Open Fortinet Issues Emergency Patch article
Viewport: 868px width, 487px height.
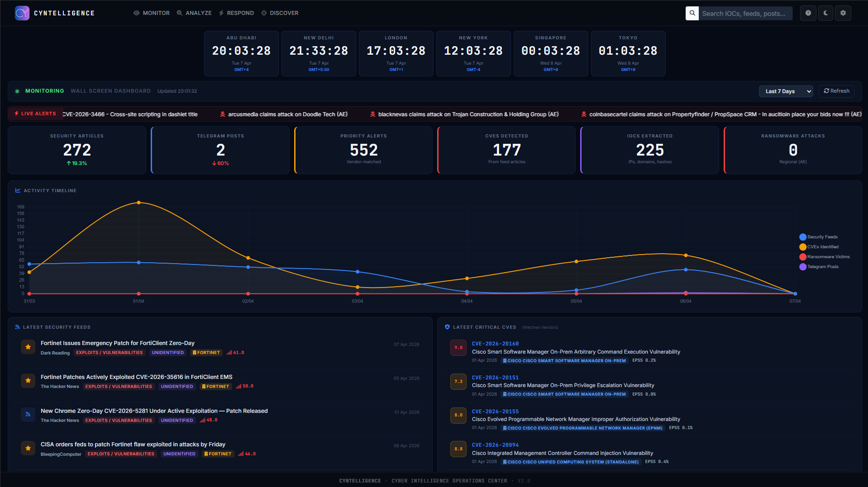coord(118,343)
